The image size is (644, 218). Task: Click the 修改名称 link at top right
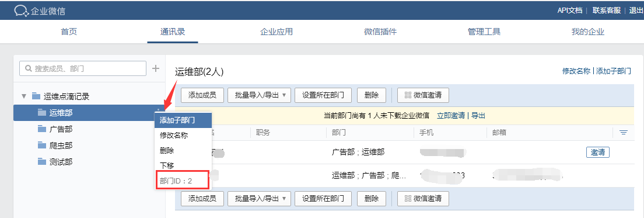pyautogui.click(x=577, y=71)
